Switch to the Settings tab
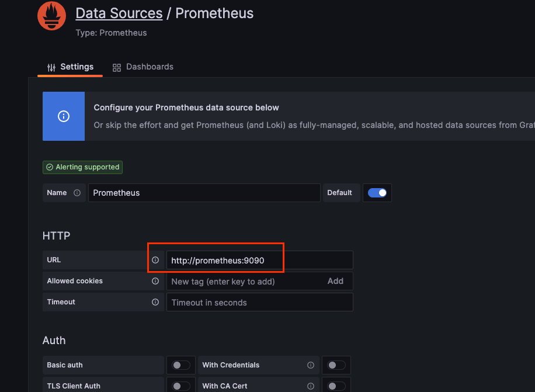 (70, 67)
